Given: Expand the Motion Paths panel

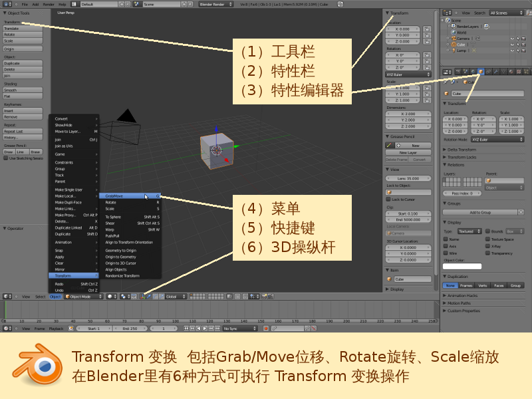Looking at the screenshot, I should coord(459,303).
